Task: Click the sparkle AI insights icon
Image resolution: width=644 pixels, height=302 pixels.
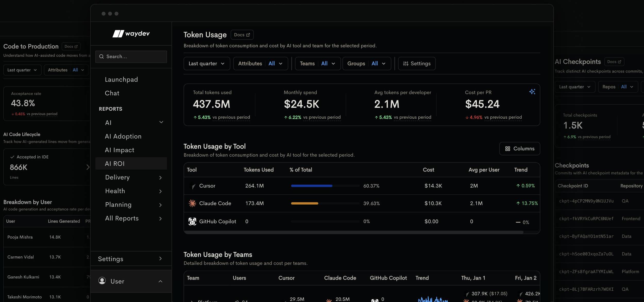Action: [532, 92]
